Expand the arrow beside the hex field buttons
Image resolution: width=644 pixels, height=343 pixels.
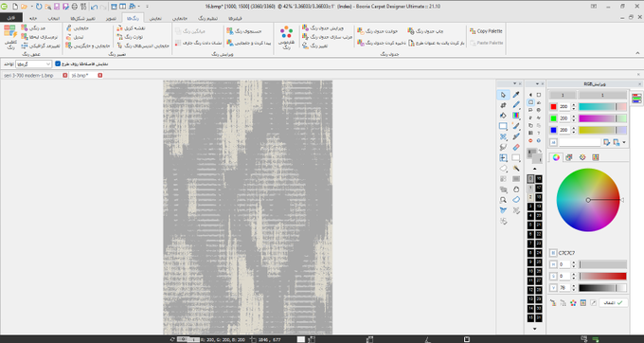pos(624,142)
